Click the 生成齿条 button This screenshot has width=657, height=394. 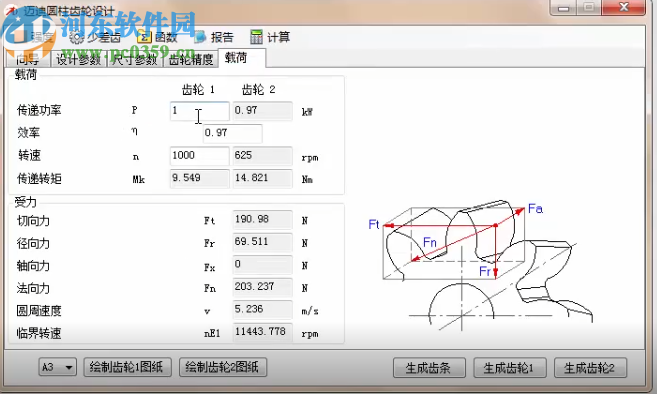429,368
